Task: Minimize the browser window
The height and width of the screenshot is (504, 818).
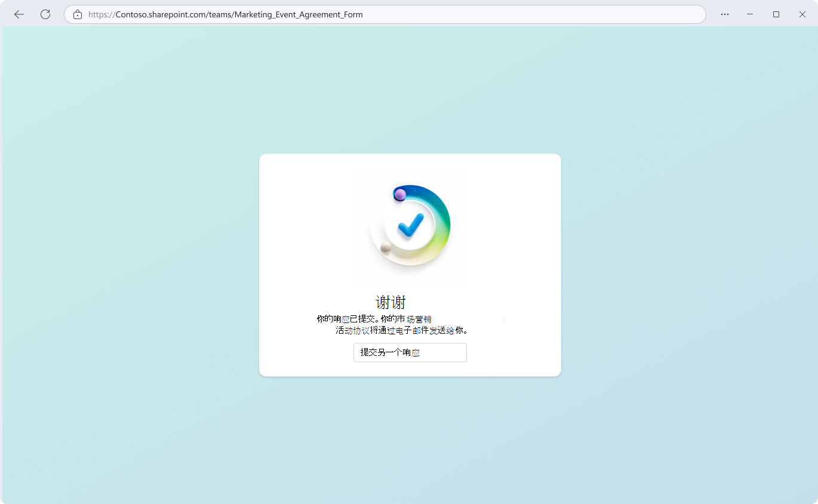Action: (750, 14)
